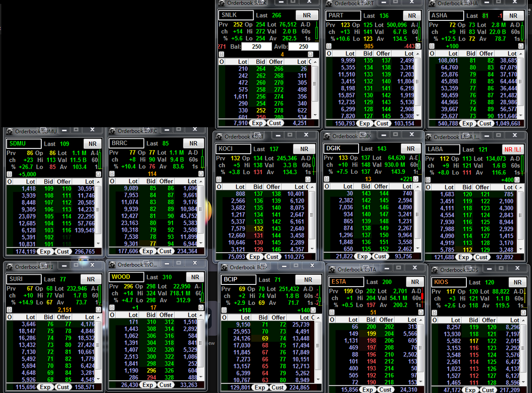Viewport: 532px width, 393px height.
Task: Click the Cust button in BCIP orderbook
Action: (278, 388)
